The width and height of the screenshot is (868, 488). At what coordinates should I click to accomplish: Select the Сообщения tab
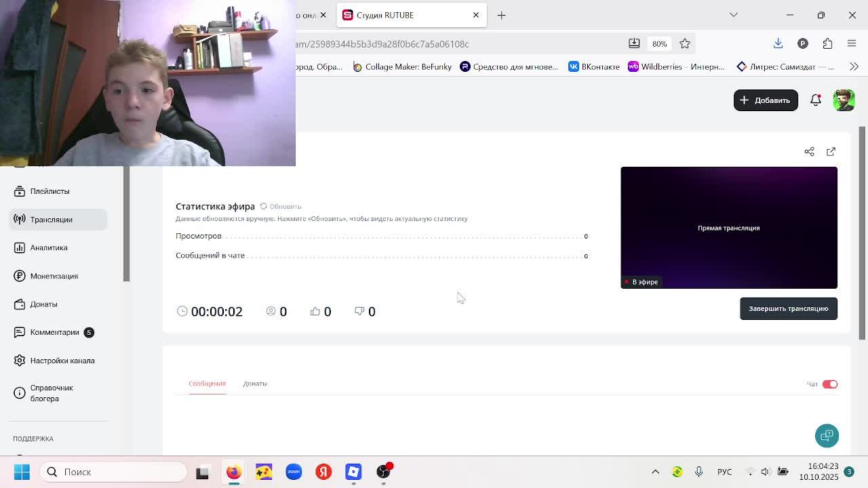(x=207, y=384)
